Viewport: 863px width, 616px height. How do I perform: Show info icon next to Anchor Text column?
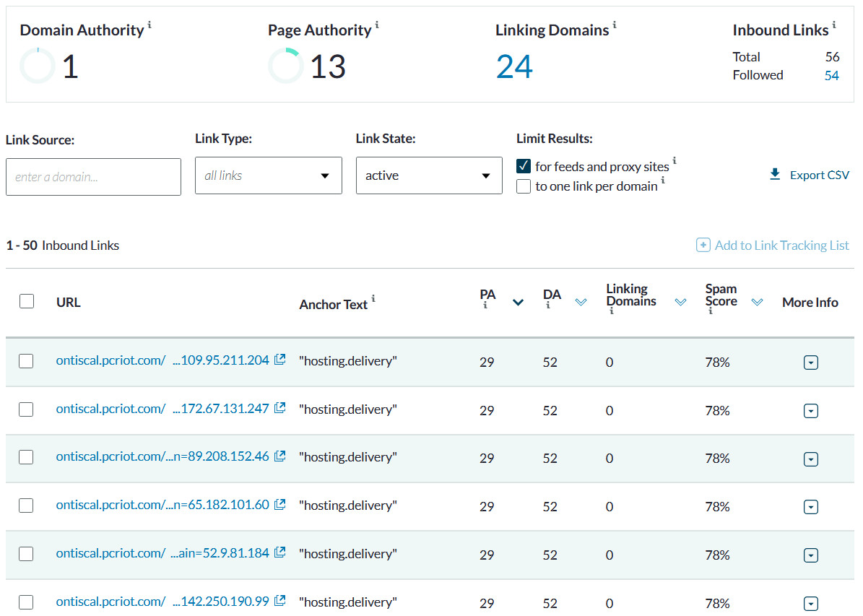[x=373, y=298]
